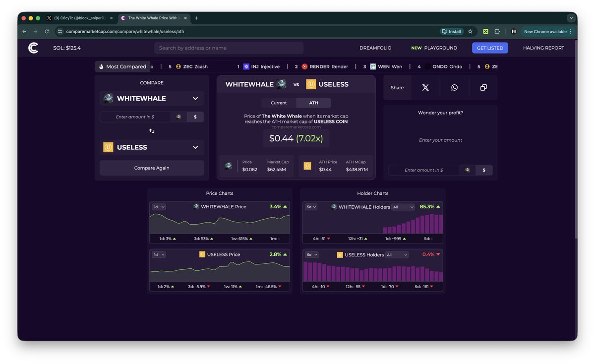This screenshot has height=364, width=595.
Task: Switch Compare amount to dollar unit
Action: click(x=195, y=117)
